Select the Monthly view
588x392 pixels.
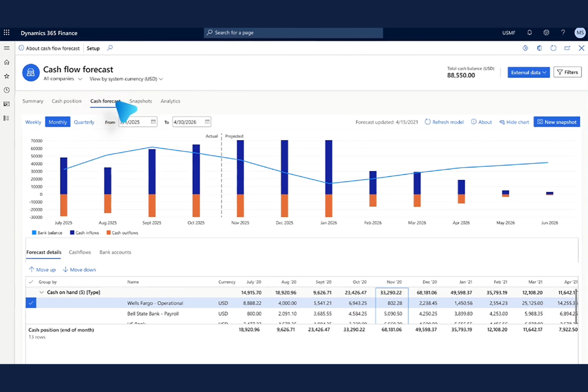pyautogui.click(x=58, y=122)
